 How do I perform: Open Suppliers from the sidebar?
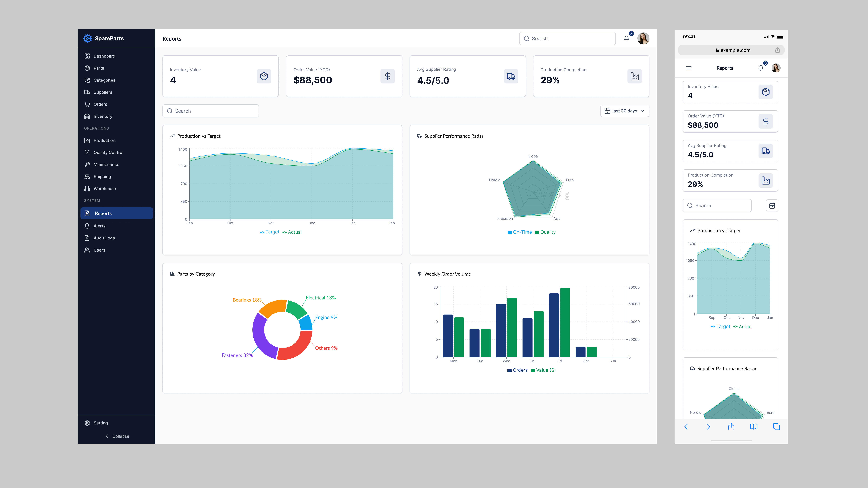point(117,92)
